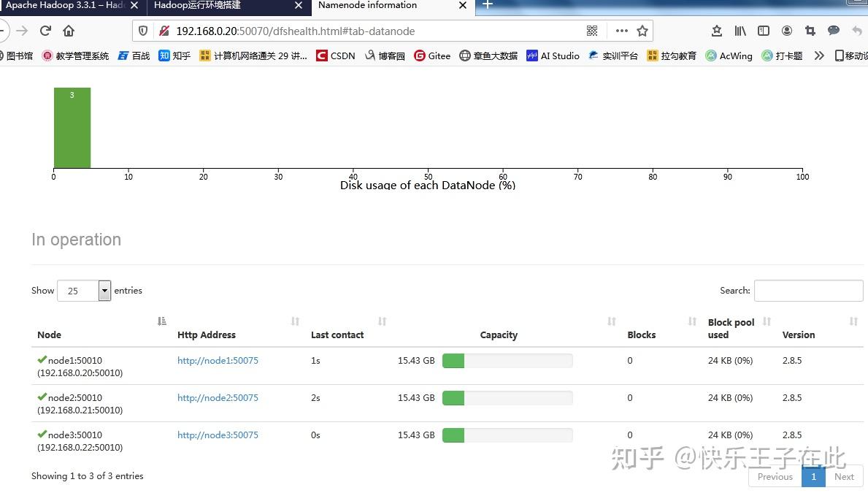The width and height of the screenshot is (868, 493).
Task: Click the Next pagination button
Action: [x=844, y=476]
